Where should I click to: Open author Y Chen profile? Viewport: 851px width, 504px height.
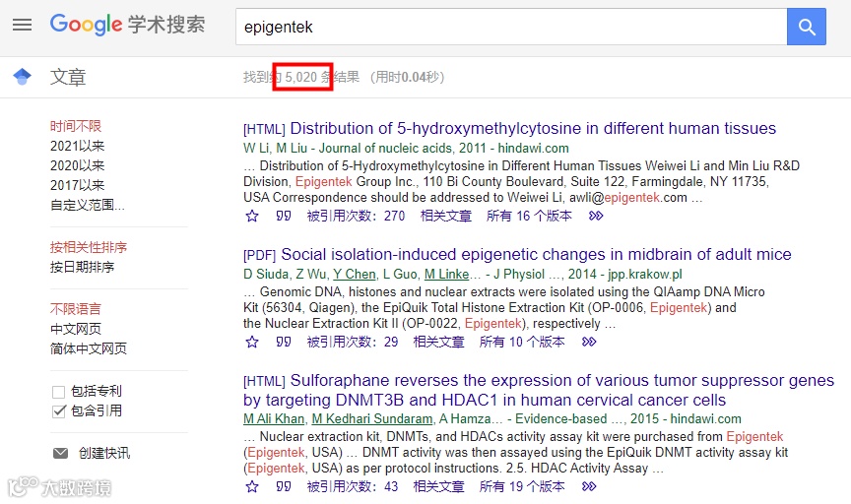355,275
